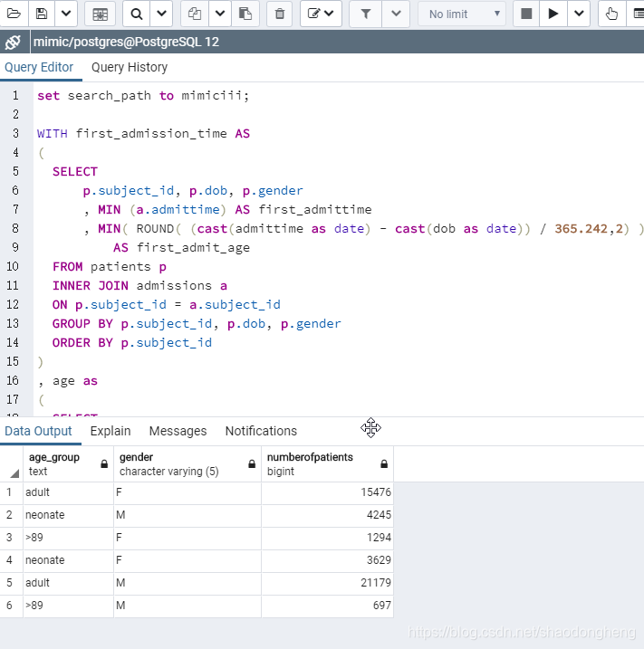This screenshot has height=649, width=644.
Task: Click the ORDER BY p.subject_id line
Action: pyautogui.click(x=132, y=343)
